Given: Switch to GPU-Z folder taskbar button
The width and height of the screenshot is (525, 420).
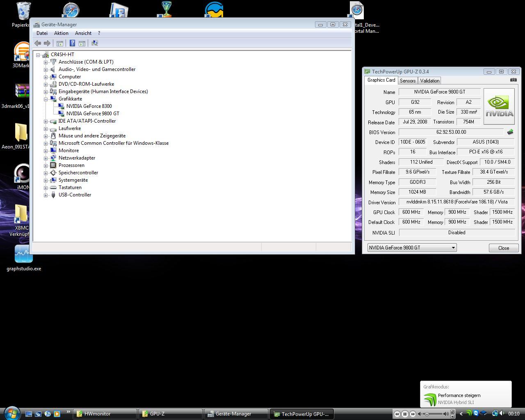Looking at the screenshot, I should coord(170,414).
